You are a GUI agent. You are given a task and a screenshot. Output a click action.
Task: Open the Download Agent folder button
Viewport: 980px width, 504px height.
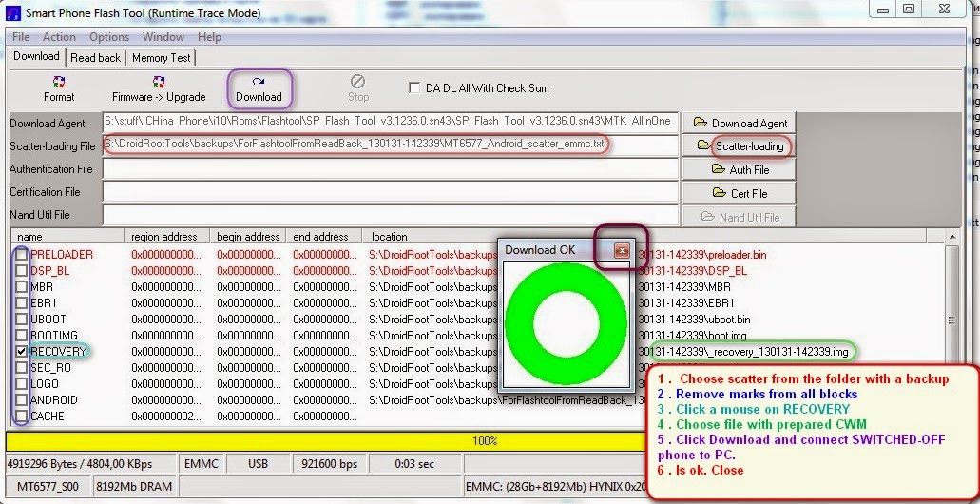pos(739,124)
